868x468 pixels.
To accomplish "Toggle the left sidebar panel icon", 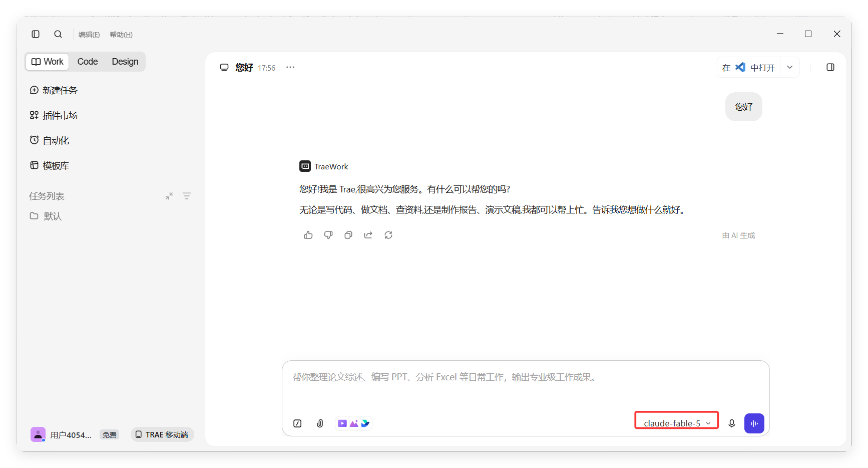I will pyautogui.click(x=36, y=34).
